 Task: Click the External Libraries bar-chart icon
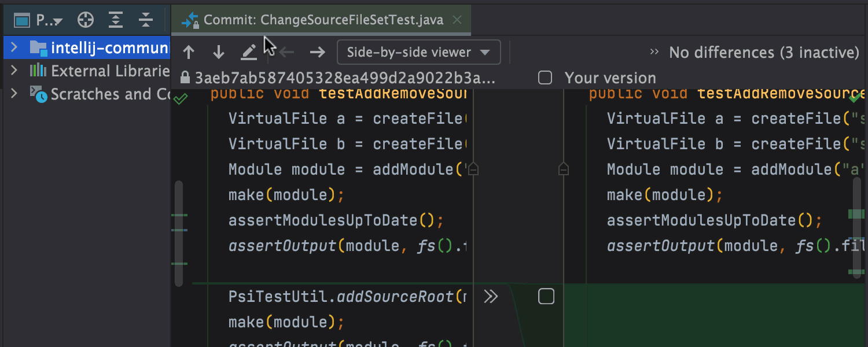click(38, 71)
